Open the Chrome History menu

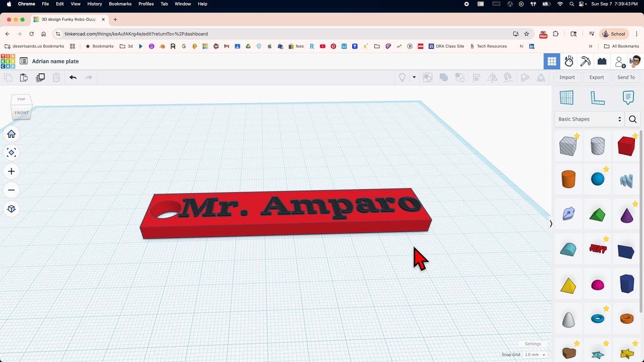click(95, 4)
